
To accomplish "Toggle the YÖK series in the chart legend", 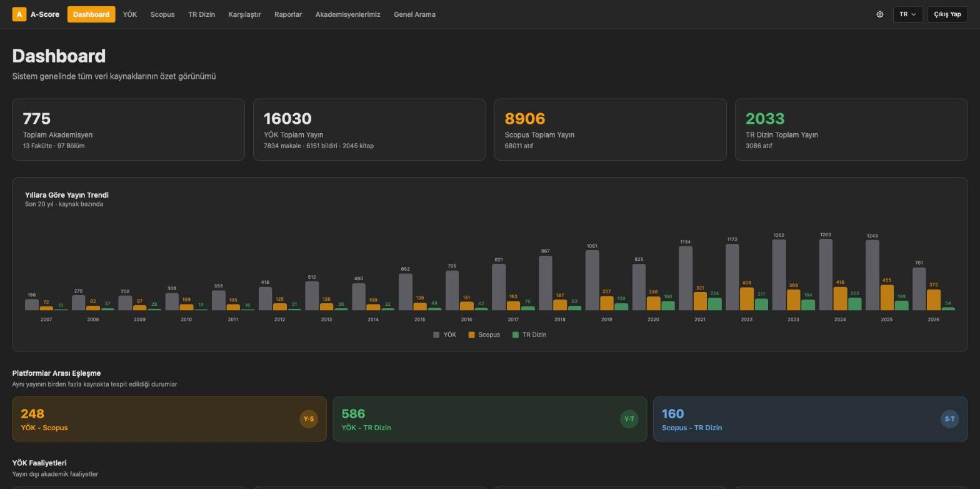I will point(445,335).
